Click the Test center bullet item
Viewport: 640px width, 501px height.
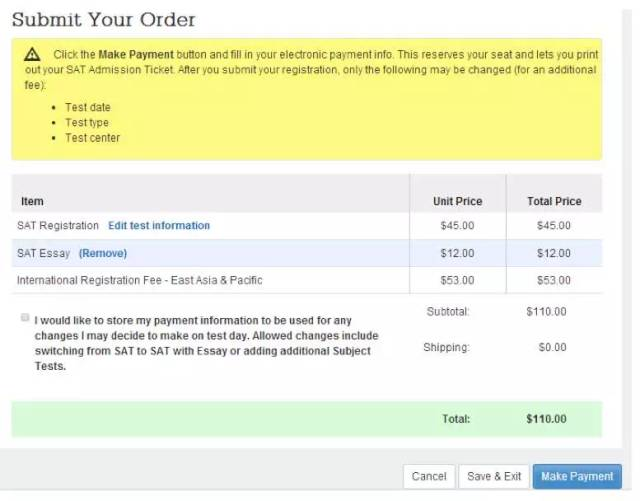[92, 138]
